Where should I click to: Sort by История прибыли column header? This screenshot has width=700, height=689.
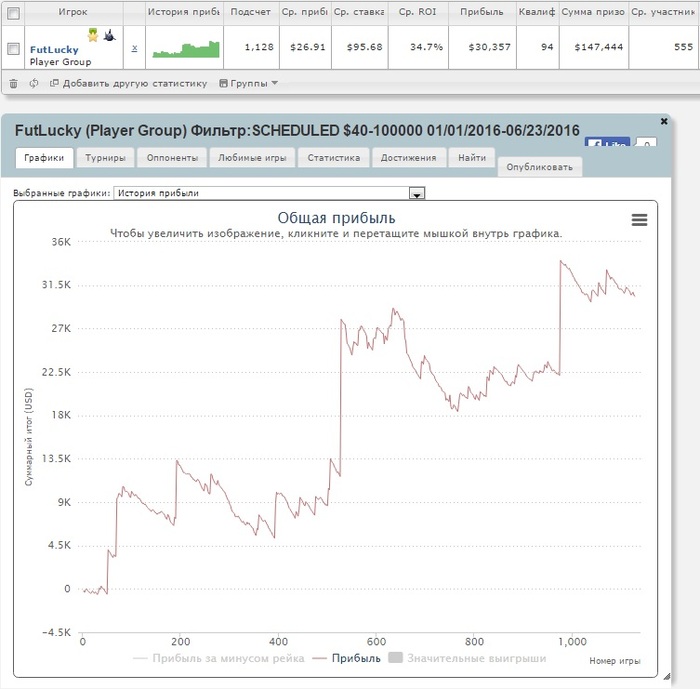click(x=184, y=12)
